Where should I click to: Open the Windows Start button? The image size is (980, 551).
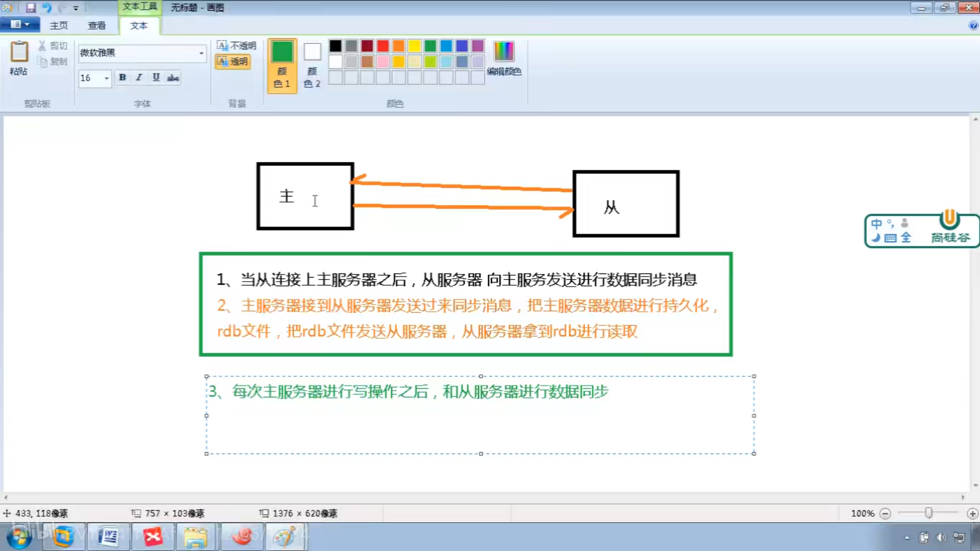tap(19, 537)
